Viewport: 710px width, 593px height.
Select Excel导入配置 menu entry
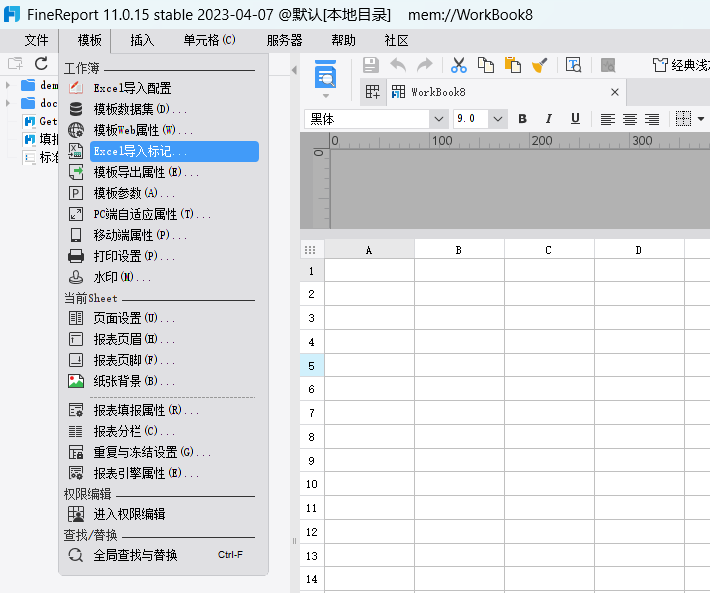click(163, 88)
